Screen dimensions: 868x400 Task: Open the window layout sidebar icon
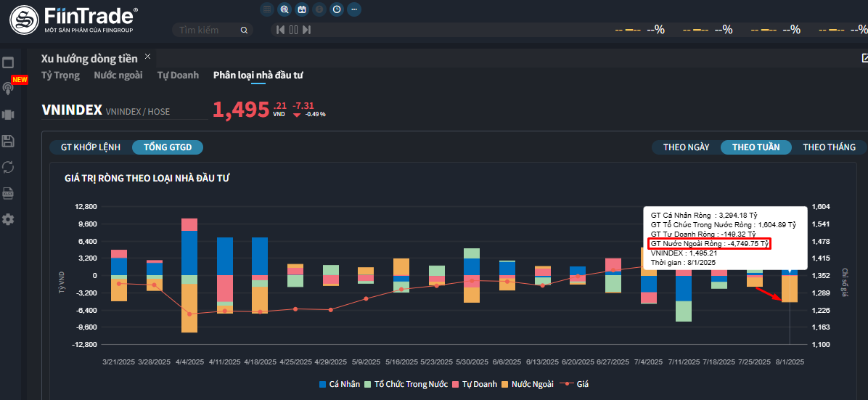pyautogui.click(x=8, y=62)
